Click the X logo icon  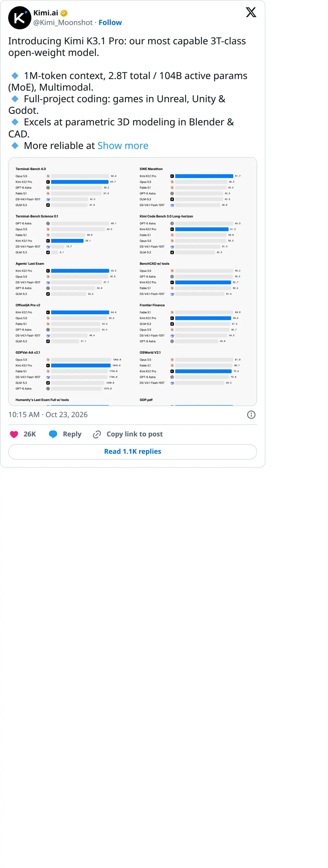point(251,13)
